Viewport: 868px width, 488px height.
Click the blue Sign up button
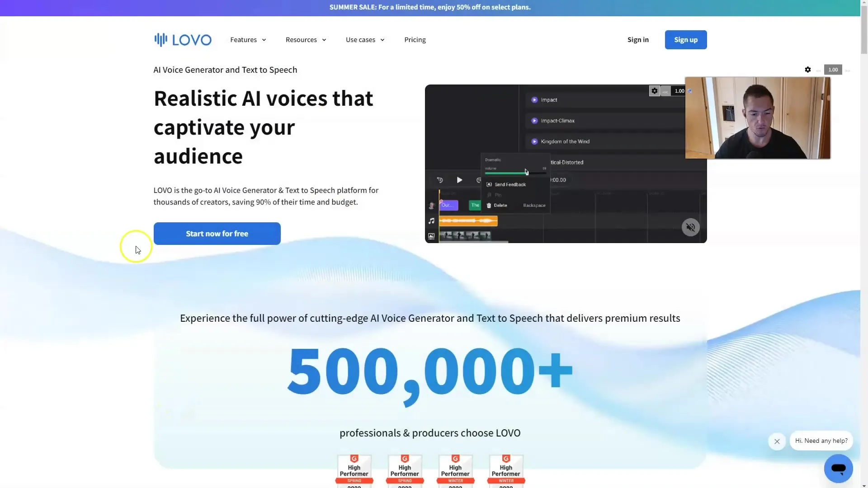[685, 40]
